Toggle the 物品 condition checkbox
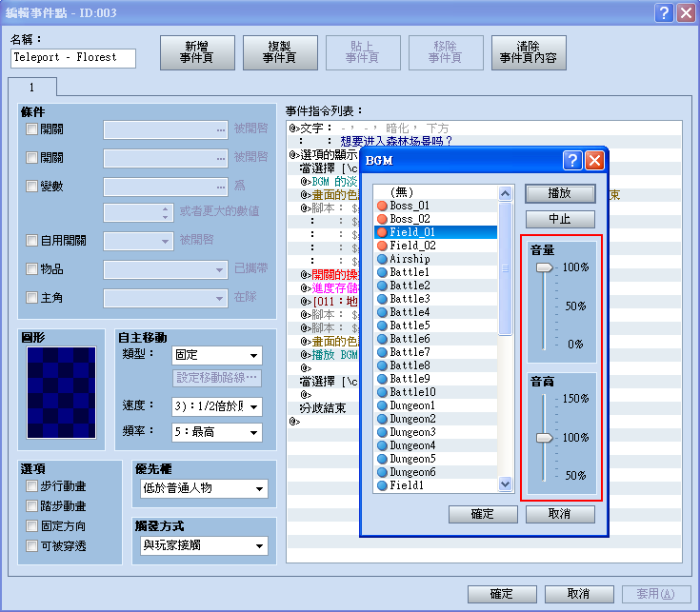The width and height of the screenshot is (700, 612). tap(31, 269)
